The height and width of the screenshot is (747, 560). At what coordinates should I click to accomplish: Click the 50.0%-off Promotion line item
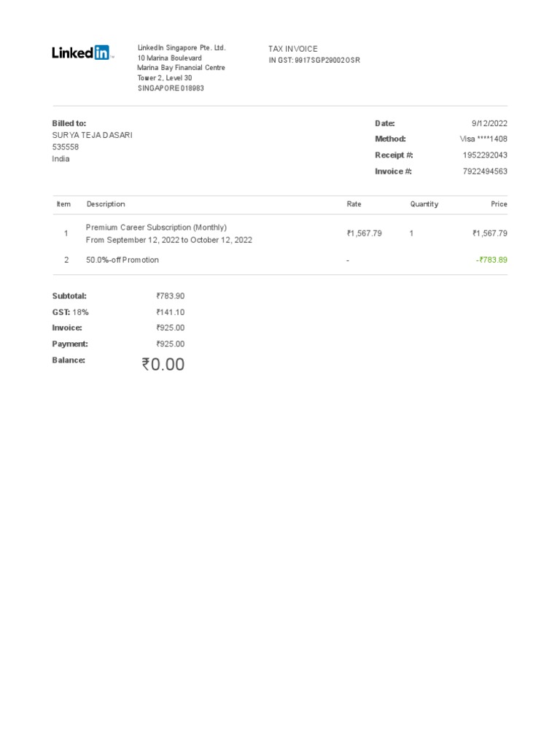point(122,260)
